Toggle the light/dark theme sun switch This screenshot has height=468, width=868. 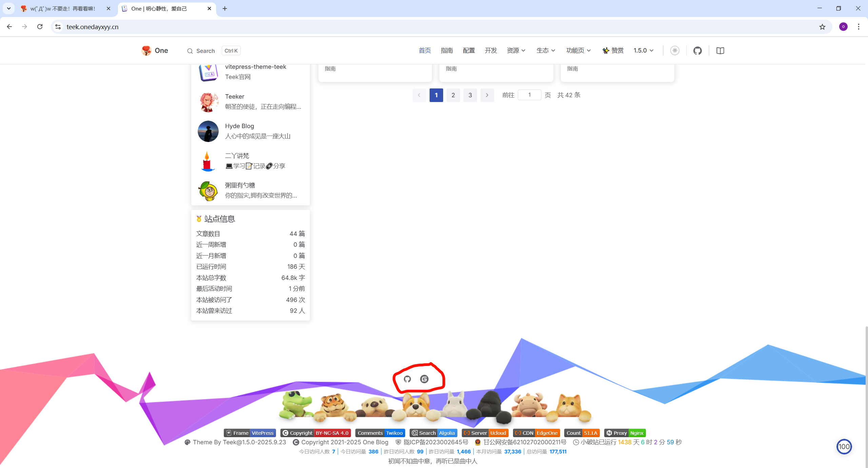click(x=675, y=50)
